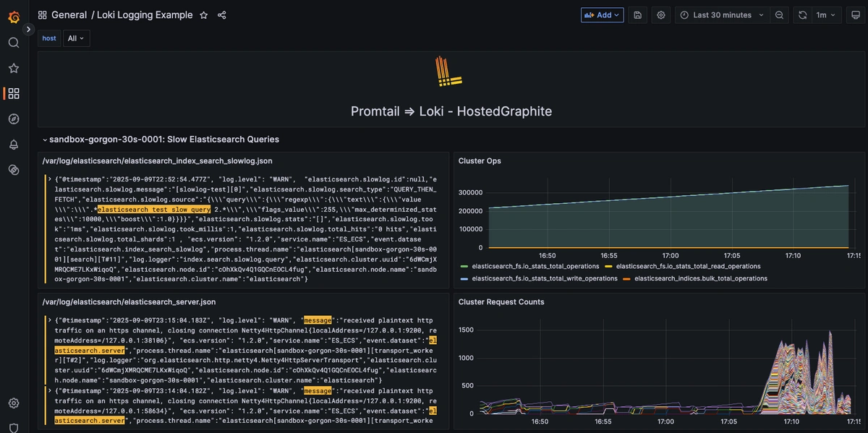Open Dashboards icon in sidebar
868x433 pixels.
coord(14,93)
